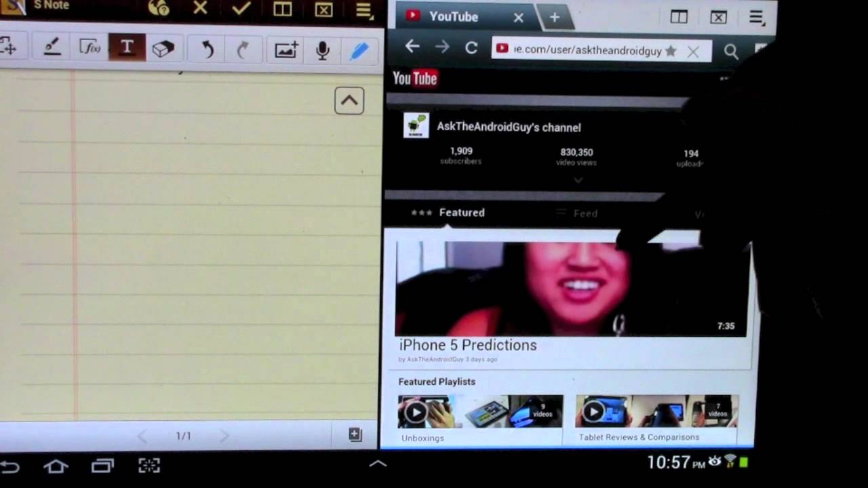Expand channel info with down chevron

pyautogui.click(x=578, y=180)
